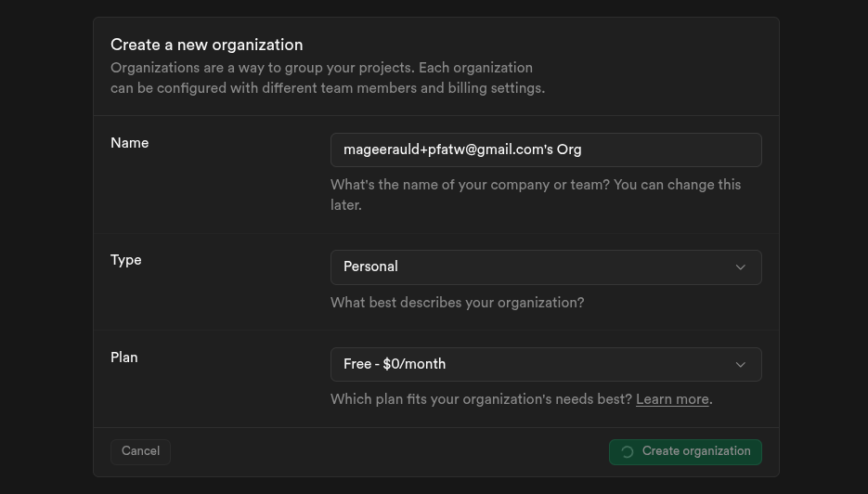The width and height of the screenshot is (868, 494).
Task: Click the 'What's the name of your company' hint
Action: 535,185
